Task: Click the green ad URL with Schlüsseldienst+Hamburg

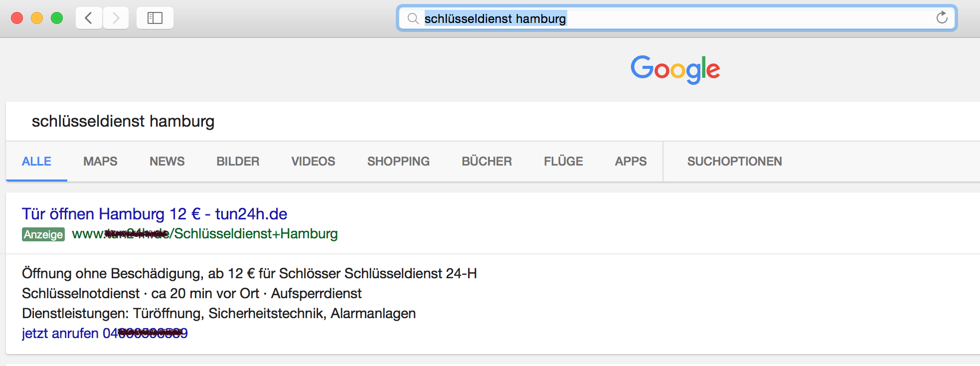Action: [204, 234]
